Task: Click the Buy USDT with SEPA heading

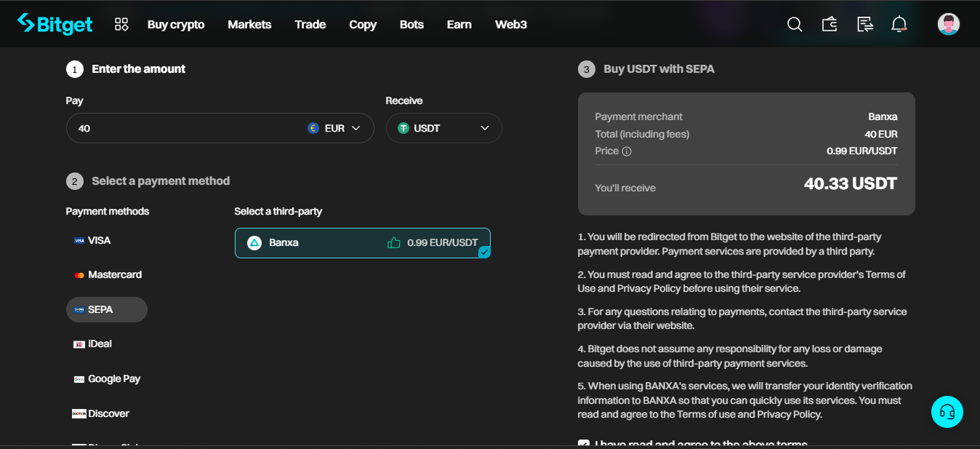Action: [659, 69]
